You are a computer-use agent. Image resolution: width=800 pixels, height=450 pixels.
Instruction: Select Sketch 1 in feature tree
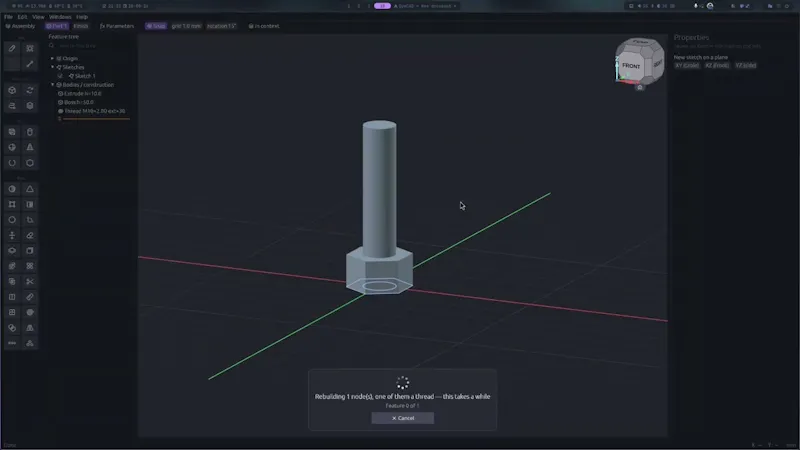tap(82, 76)
